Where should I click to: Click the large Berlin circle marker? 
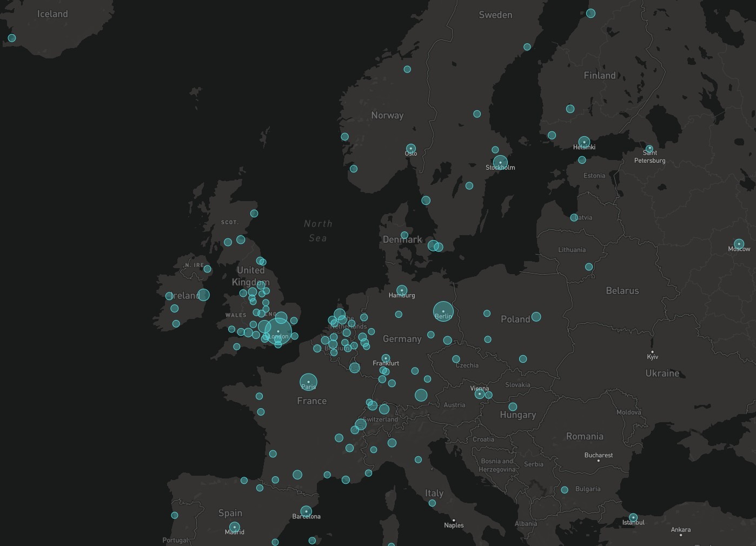(443, 311)
